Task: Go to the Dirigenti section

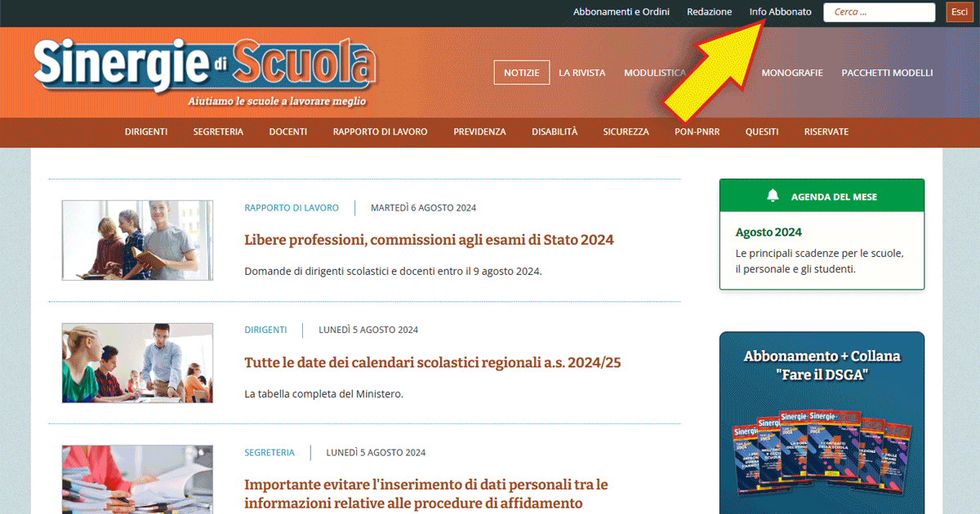Action: coord(146,131)
